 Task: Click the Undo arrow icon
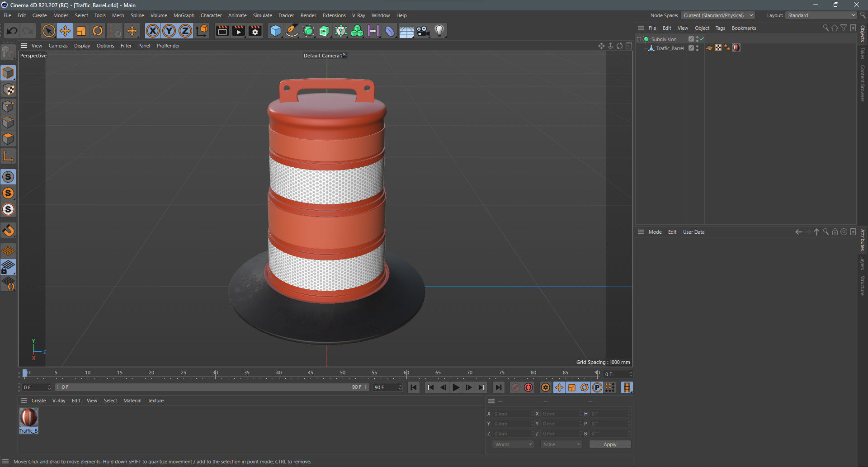tap(12, 31)
